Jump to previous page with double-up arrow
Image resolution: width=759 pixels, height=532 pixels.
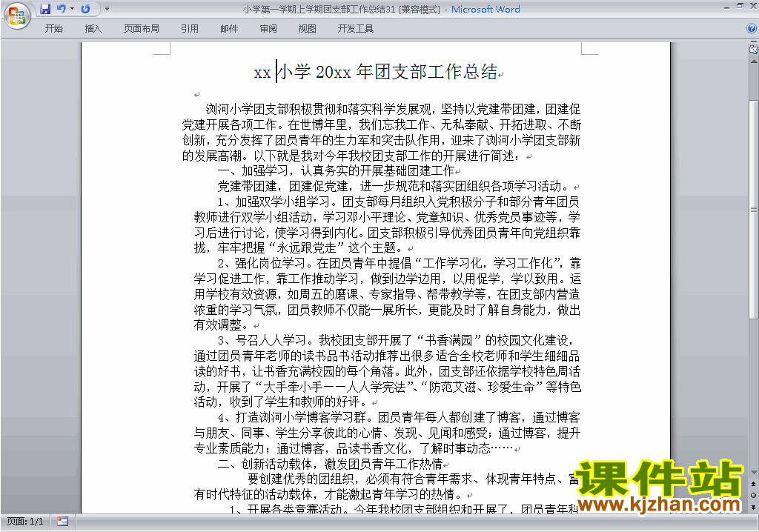tap(754, 484)
